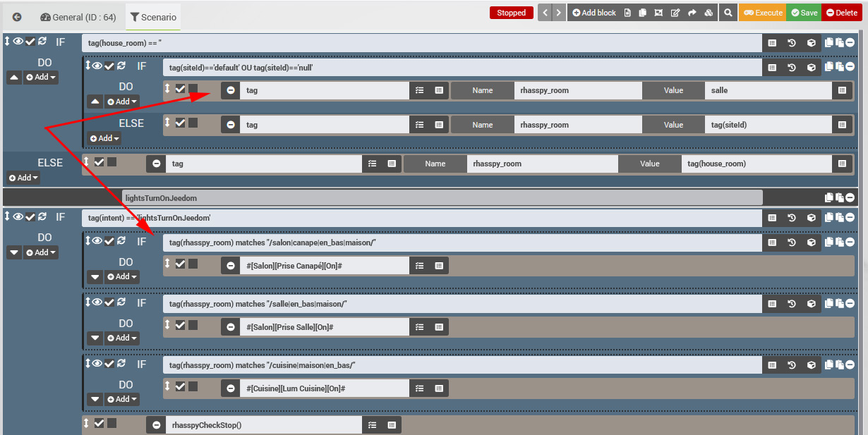Toggle enable checkbox for tag action with value salle
Screen dimensions: 868x435
[x=180, y=89]
